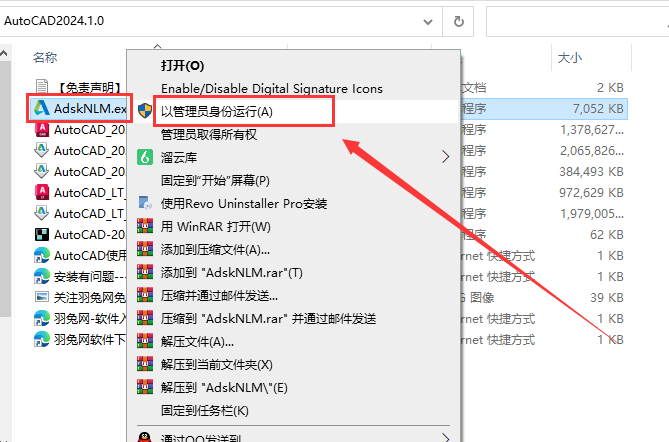
Task: Expand the 通过QQ发送到 submenu arrow
Action: pos(445,437)
